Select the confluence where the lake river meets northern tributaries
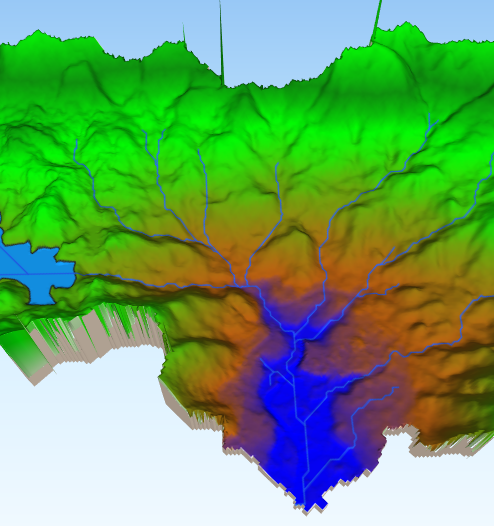The height and width of the screenshot is (526, 494). 242,286
